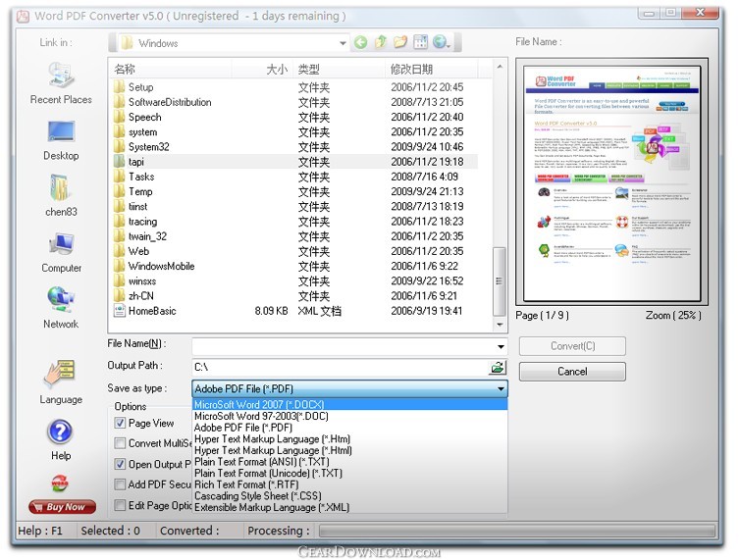Browse for output path folder icon

tap(498, 368)
